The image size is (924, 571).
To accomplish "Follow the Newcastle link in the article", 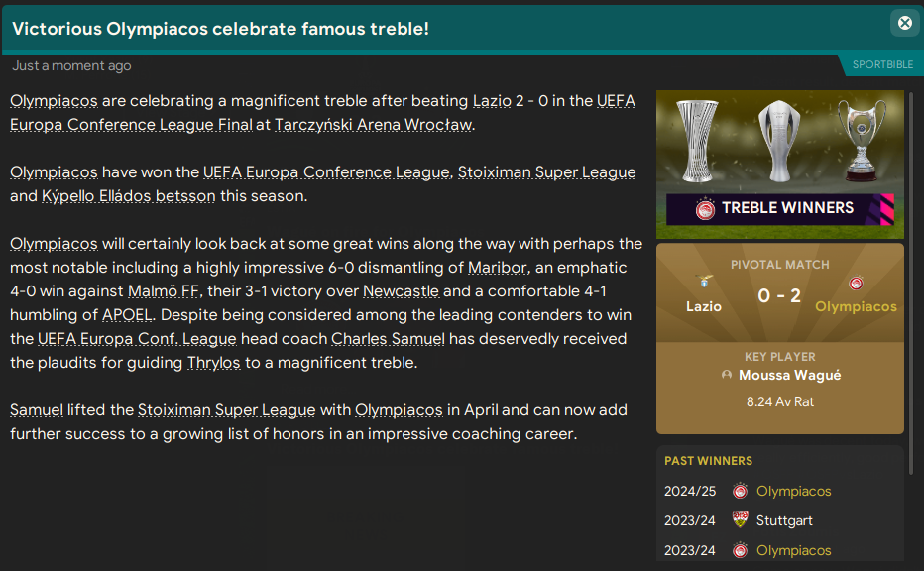I will click(401, 290).
